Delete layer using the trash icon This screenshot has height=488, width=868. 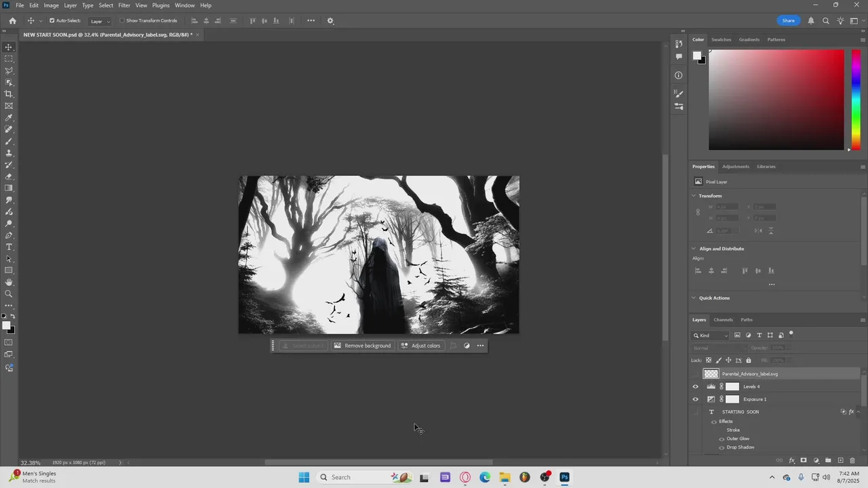point(852,460)
